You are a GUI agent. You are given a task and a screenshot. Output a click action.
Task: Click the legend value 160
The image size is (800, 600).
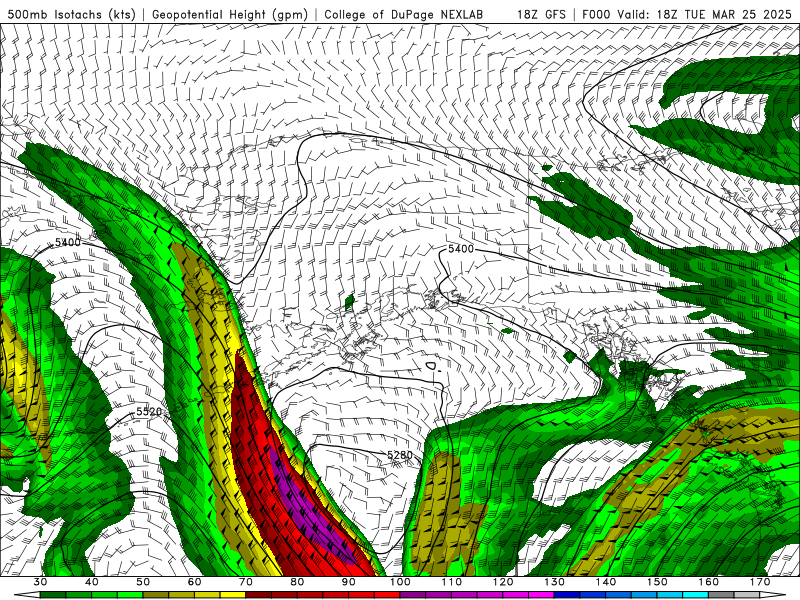[x=708, y=582]
